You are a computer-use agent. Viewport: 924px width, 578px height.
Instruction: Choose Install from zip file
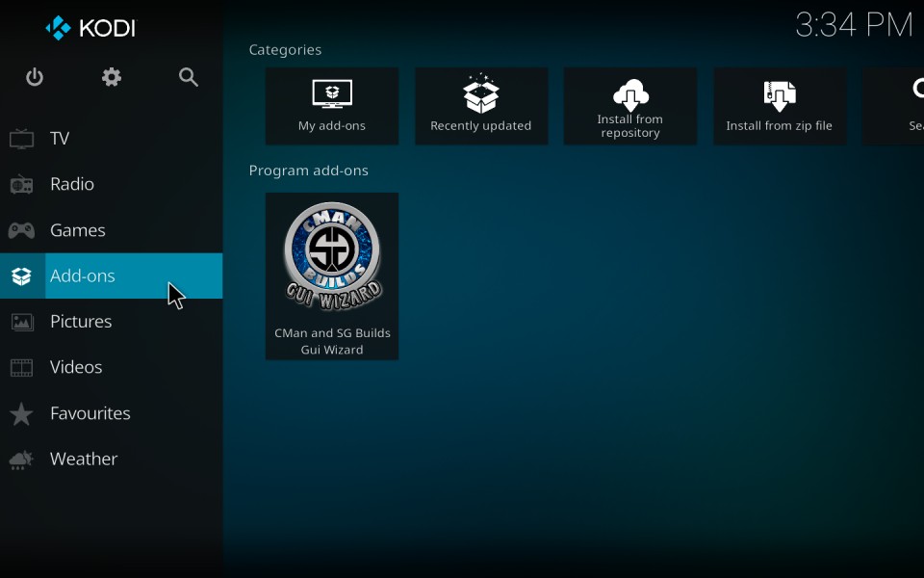tap(780, 106)
